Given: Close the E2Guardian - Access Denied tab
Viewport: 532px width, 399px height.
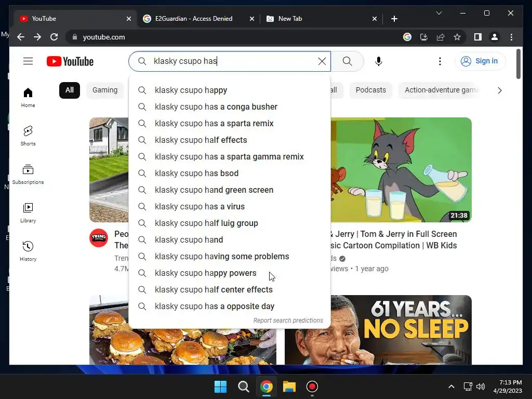Looking at the screenshot, I should click(252, 19).
